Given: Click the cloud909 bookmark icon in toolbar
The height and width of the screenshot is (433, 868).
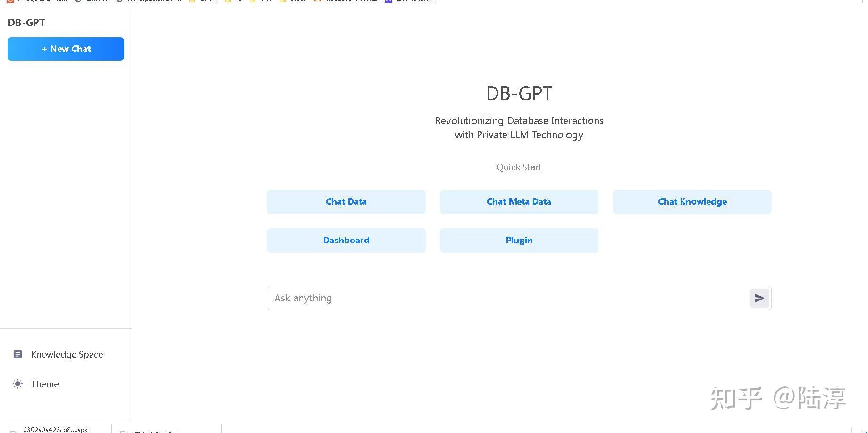Looking at the screenshot, I should [x=317, y=1].
